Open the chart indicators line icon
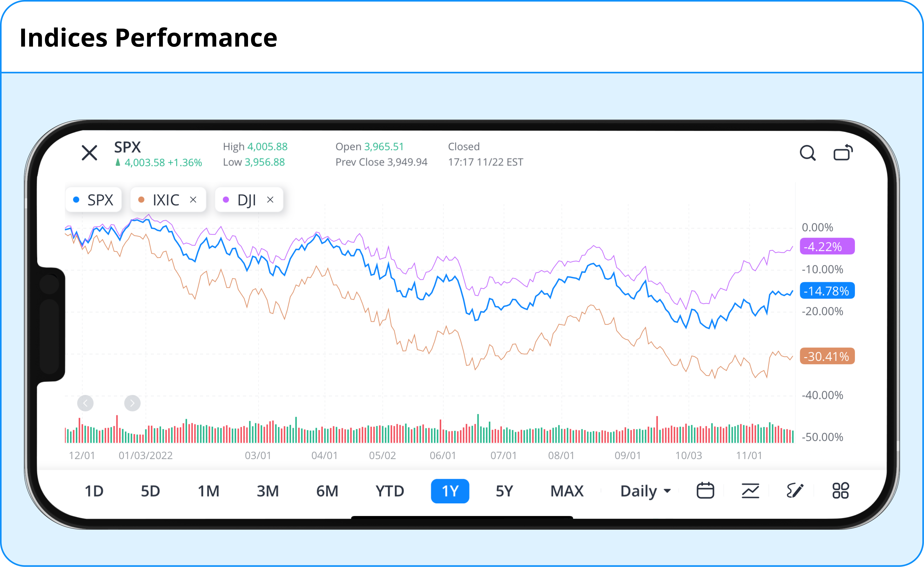This screenshot has width=924, height=567. tap(750, 491)
